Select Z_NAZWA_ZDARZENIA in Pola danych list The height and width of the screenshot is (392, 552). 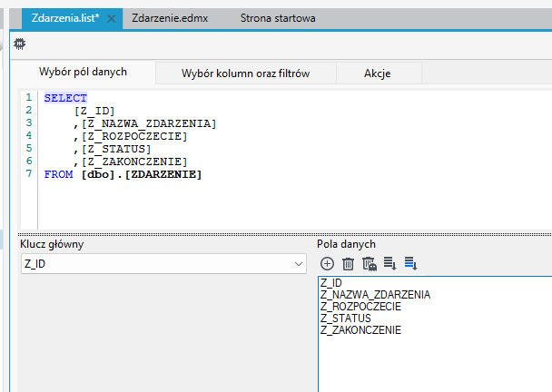click(375, 295)
